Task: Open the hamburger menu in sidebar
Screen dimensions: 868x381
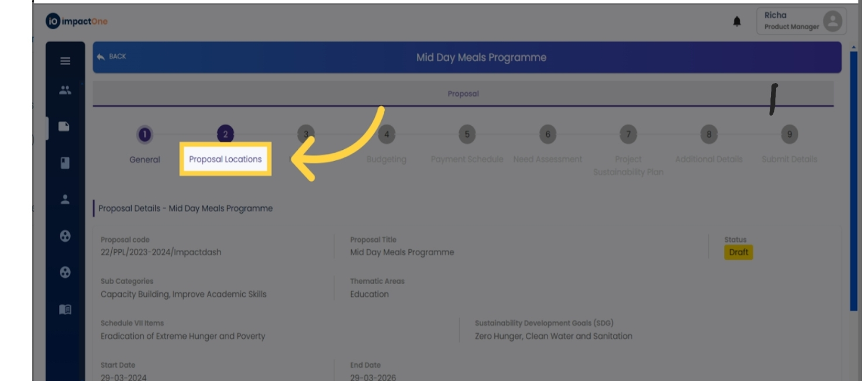Action: tap(66, 61)
